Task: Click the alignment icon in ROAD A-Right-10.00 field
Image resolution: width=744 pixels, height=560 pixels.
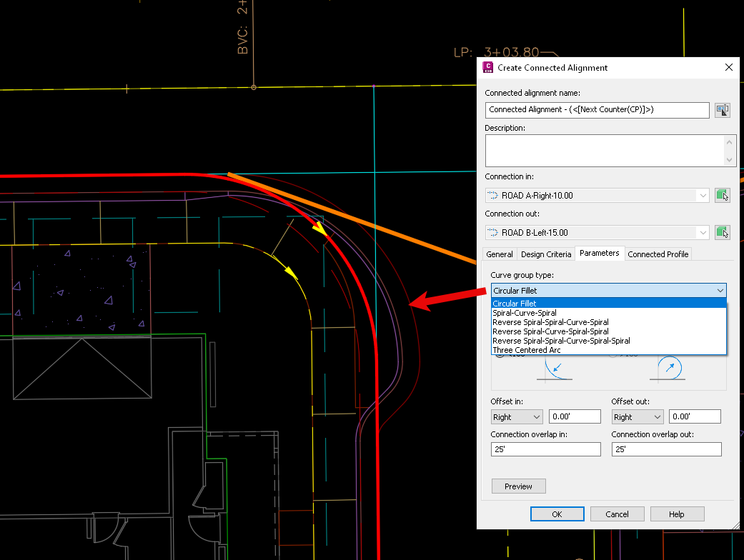Action: point(493,195)
